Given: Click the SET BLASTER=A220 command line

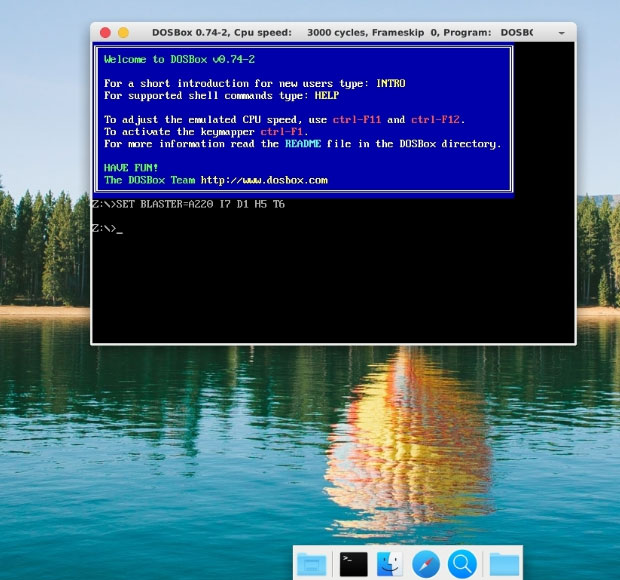Looking at the screenshot, I should tap(188, 204).
